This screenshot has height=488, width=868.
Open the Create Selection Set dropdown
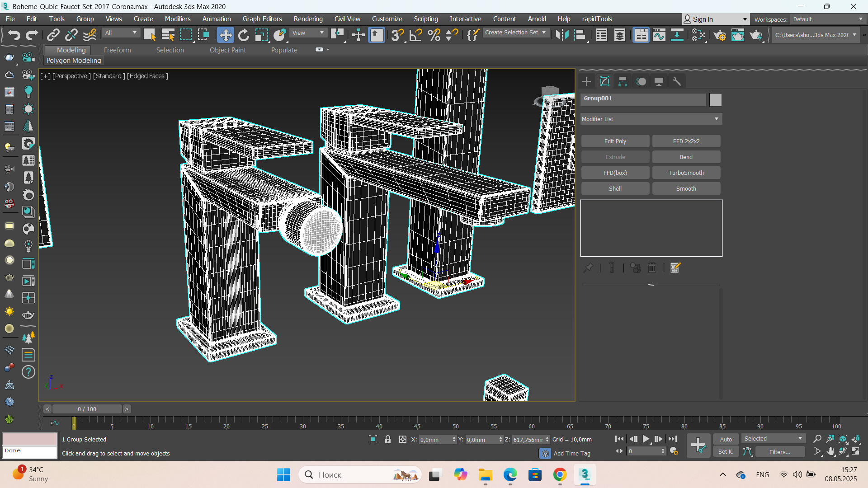(x=515, y=33)
